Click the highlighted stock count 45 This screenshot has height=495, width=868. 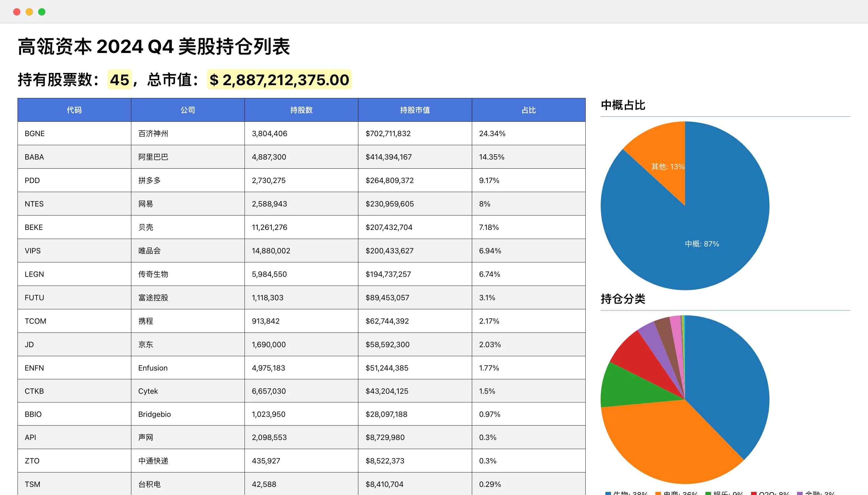point(119,79)
